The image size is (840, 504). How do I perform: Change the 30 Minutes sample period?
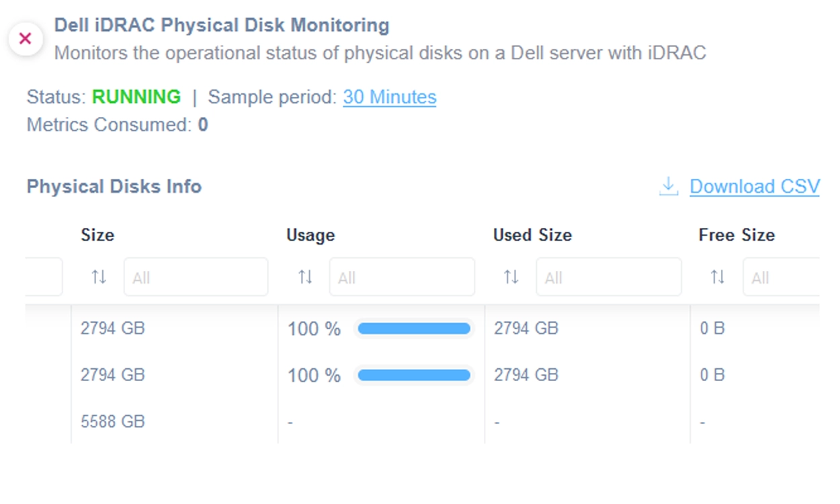389,97
